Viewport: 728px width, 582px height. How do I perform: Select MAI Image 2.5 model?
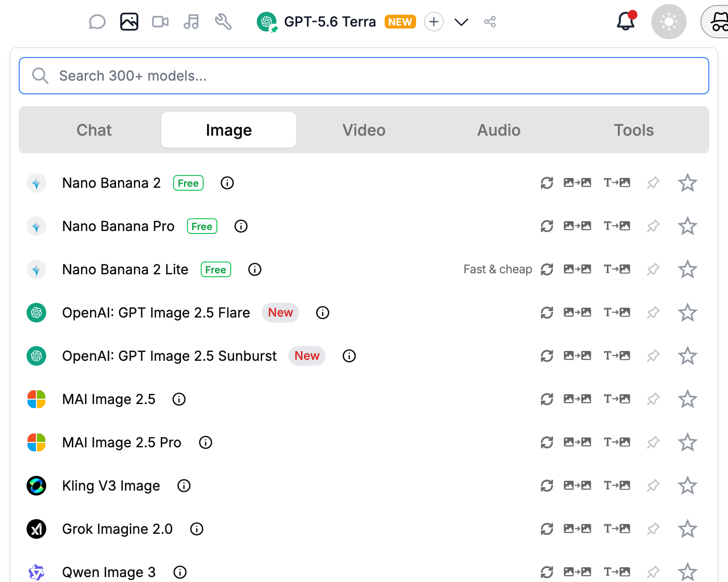click(x=109, y=399)
